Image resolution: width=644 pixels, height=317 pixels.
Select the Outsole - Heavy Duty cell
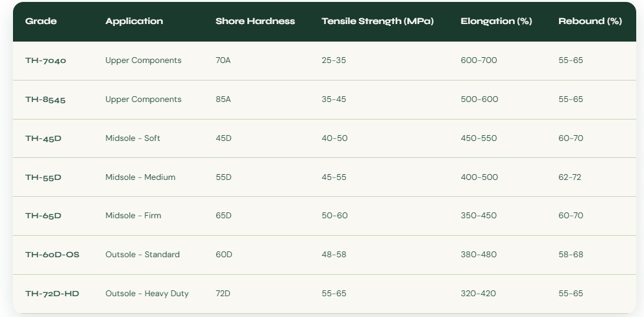point(147,294)
